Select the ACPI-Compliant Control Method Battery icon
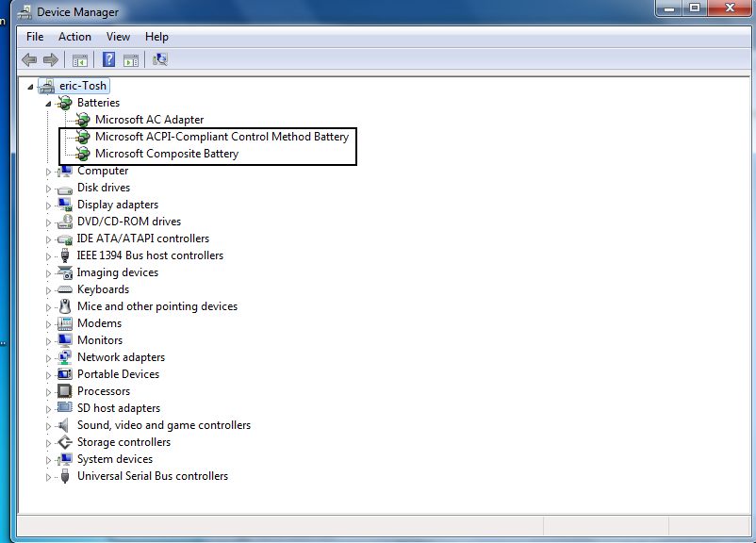This screenshot has width=756, height=543. [82, 137]
